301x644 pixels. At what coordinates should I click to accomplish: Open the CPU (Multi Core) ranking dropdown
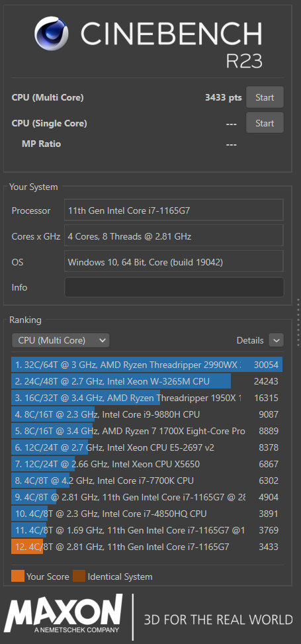[61, 340]
